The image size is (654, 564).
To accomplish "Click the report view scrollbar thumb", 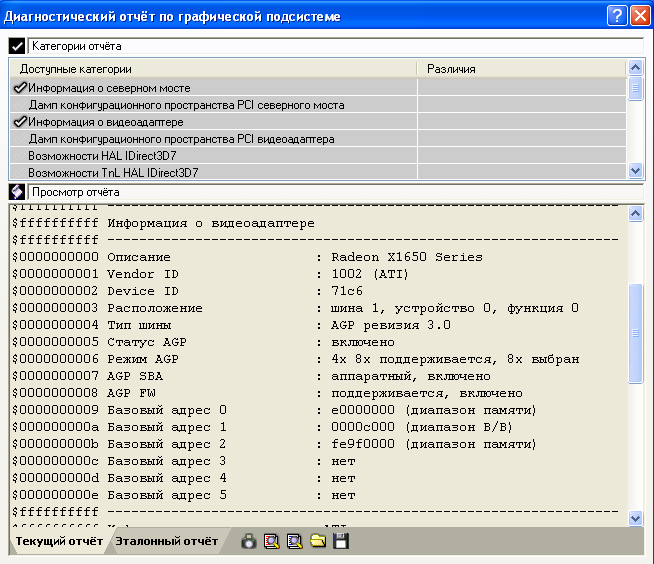I will click(635, 333).
